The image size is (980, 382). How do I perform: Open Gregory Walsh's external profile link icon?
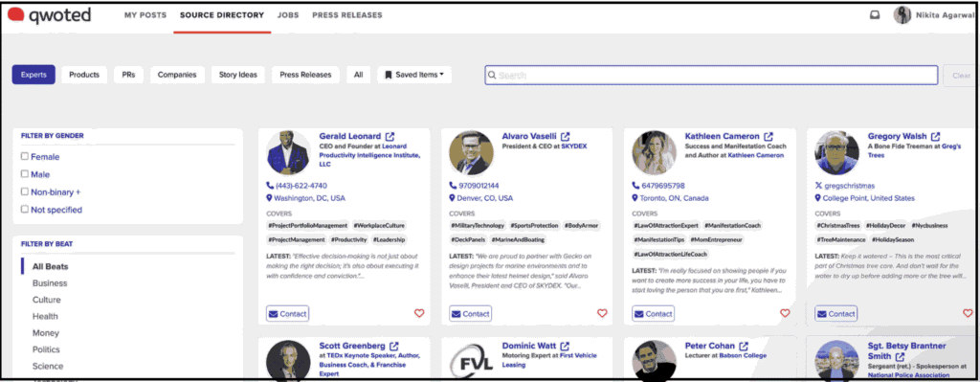(x=936, y=136)
